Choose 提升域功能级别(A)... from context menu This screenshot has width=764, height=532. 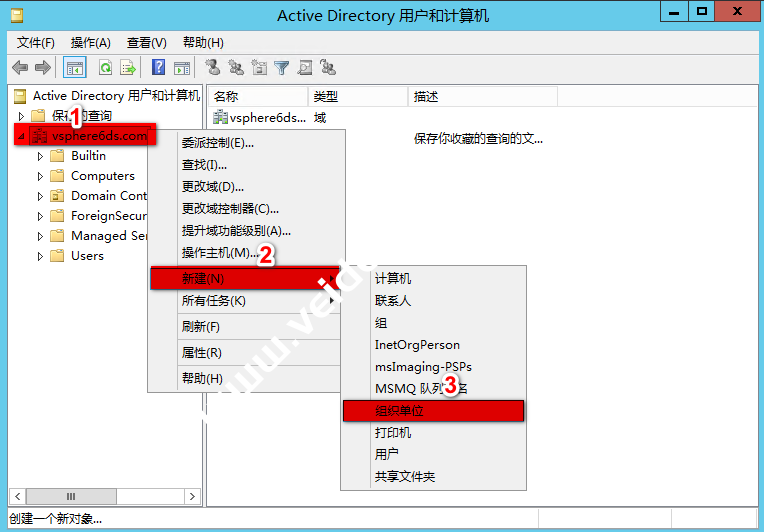[247, 230]
